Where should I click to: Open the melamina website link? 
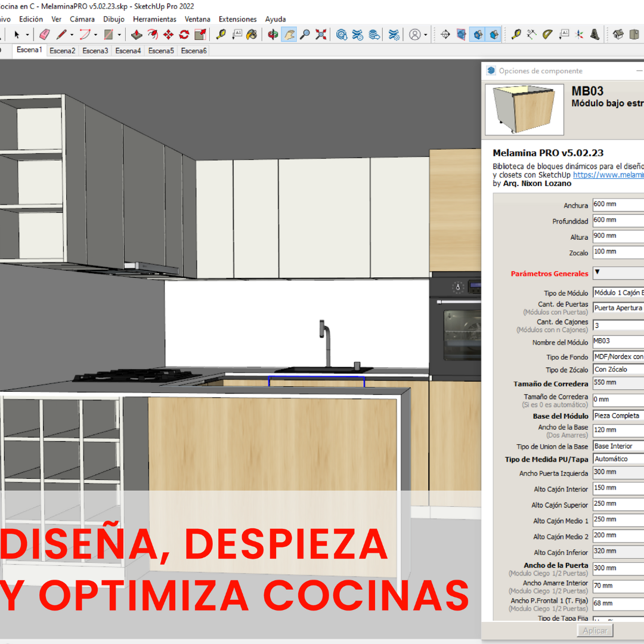(608, 175)
